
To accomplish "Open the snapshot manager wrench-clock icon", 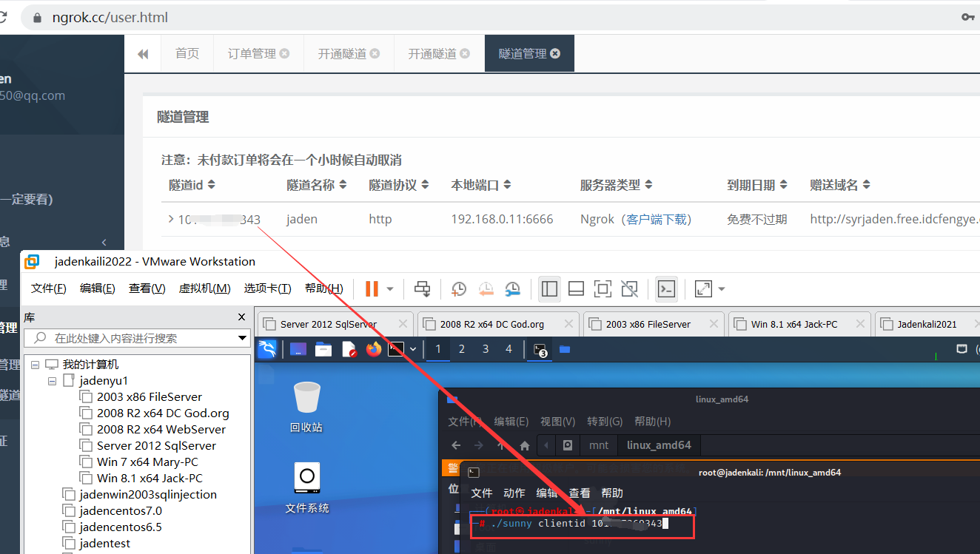I will coord(512,288).
